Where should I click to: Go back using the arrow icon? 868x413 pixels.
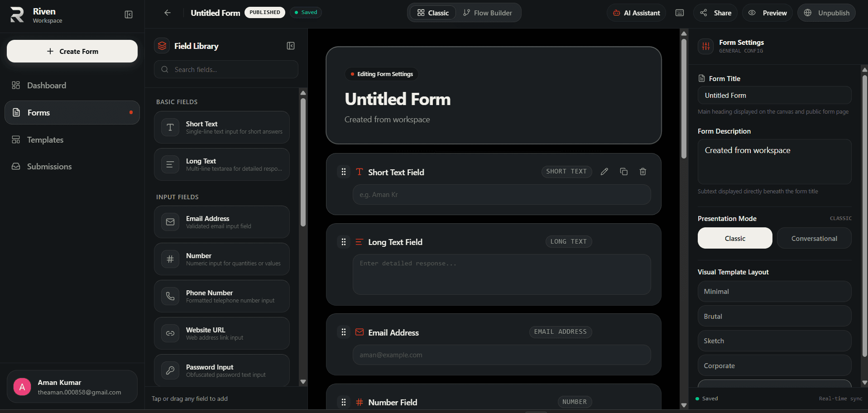tap(168, 13)
